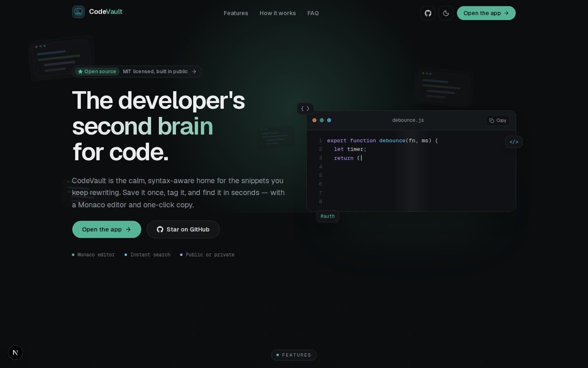Click the code tag floating chip
This screenshot has height=368, width=588.
click(514, 142)
